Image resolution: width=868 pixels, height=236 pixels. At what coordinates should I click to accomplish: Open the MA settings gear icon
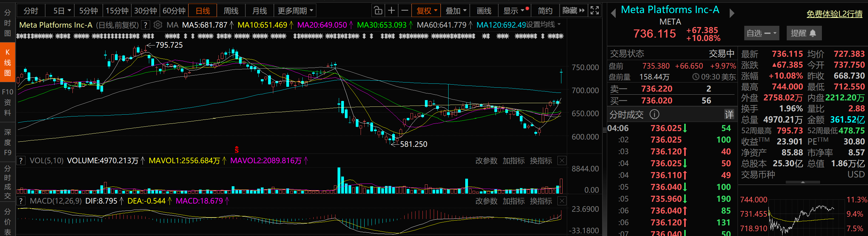point(158,25)
